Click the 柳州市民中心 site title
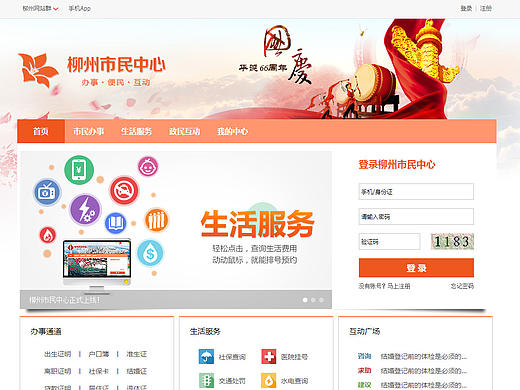Image resolution: width=520 pixels, height=390 pixels. coord(116,64)
